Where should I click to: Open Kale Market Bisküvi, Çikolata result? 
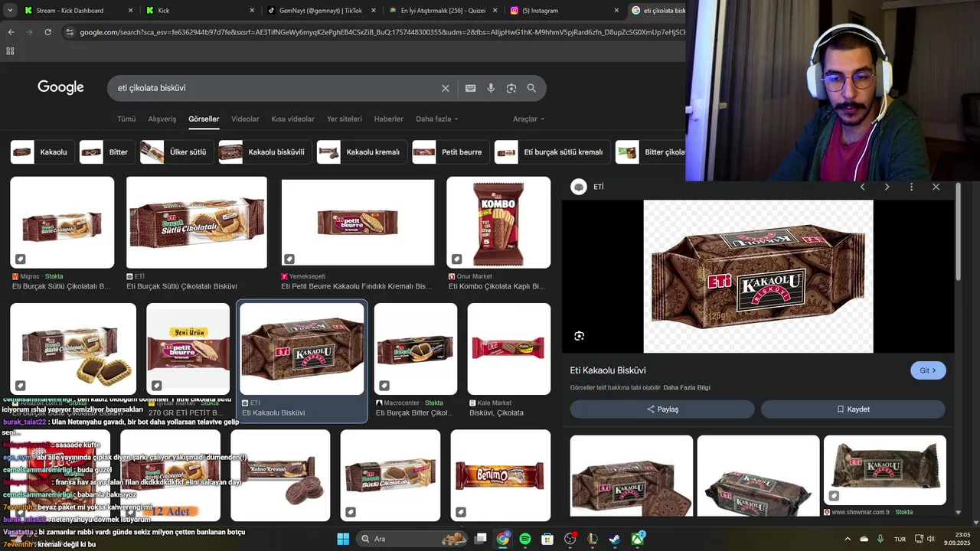click(509, 349)
